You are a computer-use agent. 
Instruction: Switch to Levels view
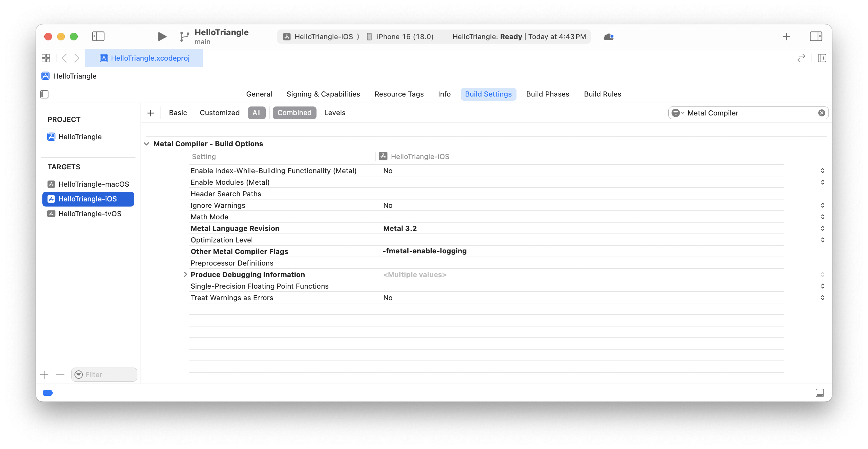click(x=334, y=113)
